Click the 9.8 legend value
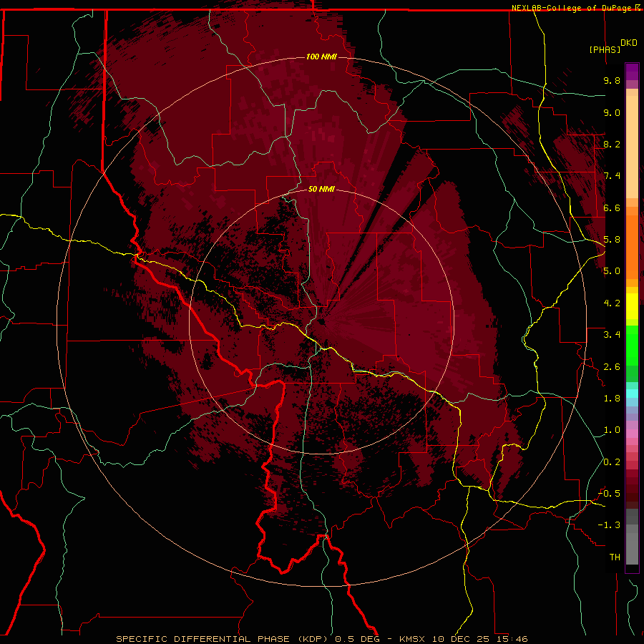The image size is (644, 644). pos(612,80)
